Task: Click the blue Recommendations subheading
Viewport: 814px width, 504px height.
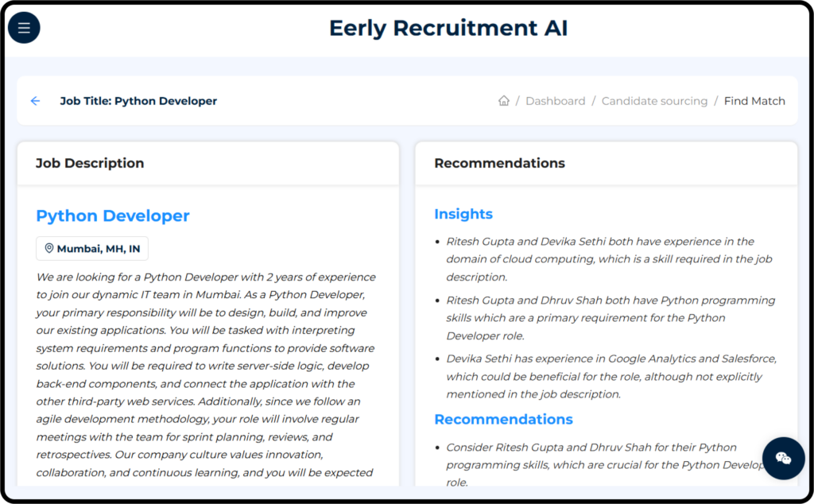Action: tap(503, 419)
